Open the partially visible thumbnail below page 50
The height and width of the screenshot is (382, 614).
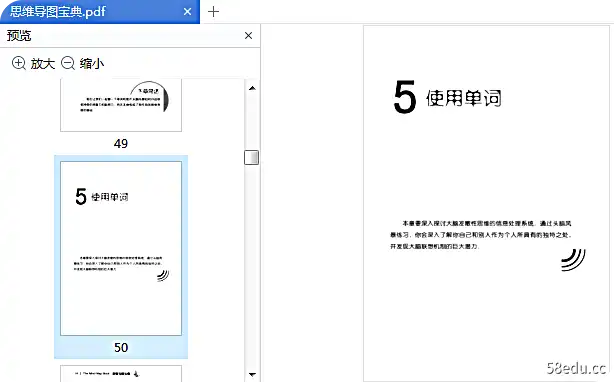click(x=121, y=373)
